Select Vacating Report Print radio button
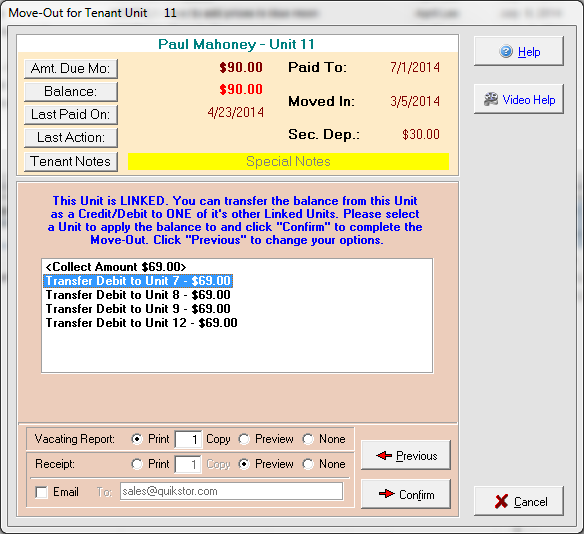This screenshot has height=534, width=584. [137, 439]
